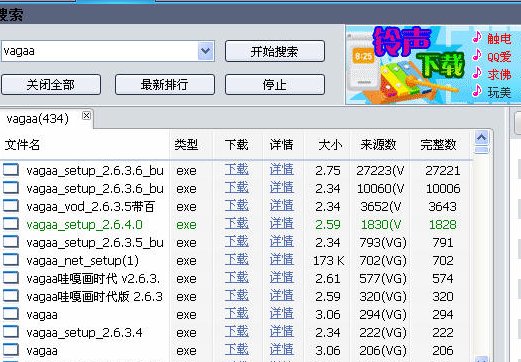Click the 3652(V source count cell

pyautogui.click(x=381, y=207)
